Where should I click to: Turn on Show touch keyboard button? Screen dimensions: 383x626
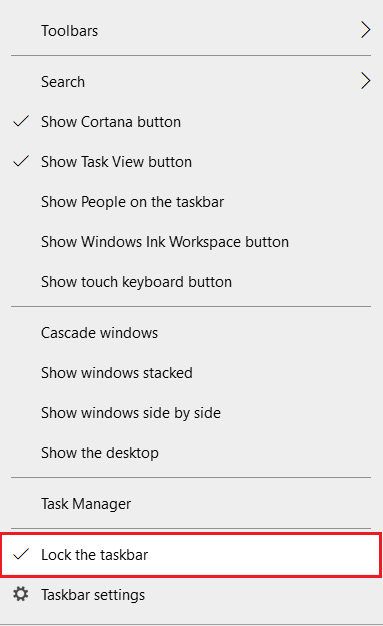pos(191,281)
